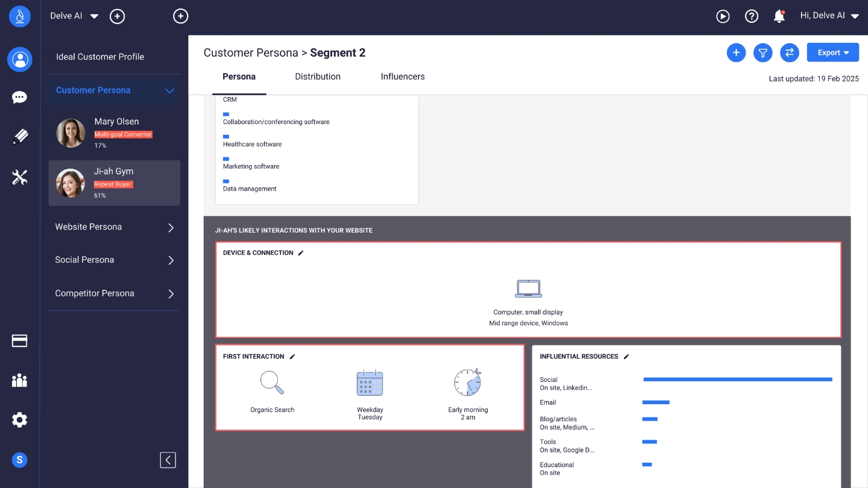Open the filter icon in the header
868x488 pixels.
click(x=763, y=52)
